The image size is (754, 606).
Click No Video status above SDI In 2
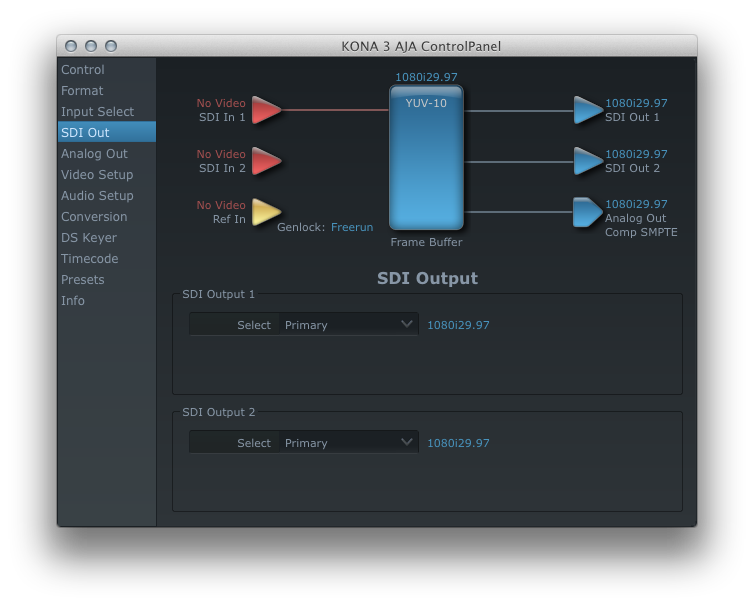pyautogui.click(x=221, y=154)
